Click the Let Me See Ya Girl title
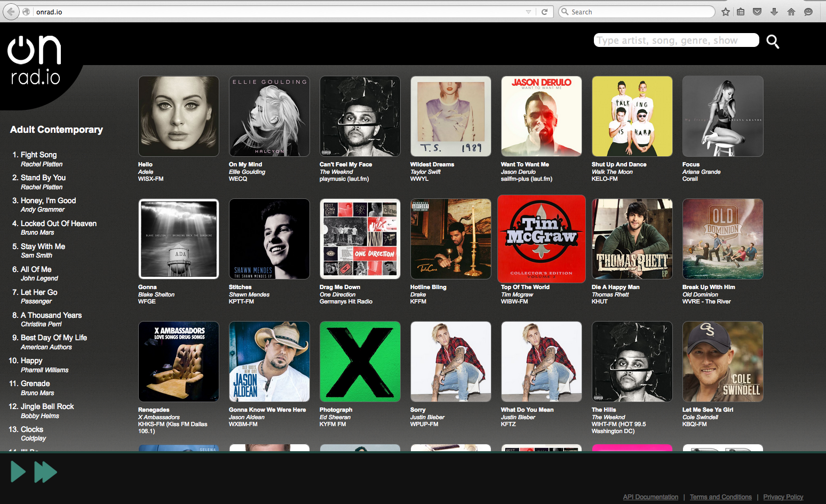 tap(708, 410)
